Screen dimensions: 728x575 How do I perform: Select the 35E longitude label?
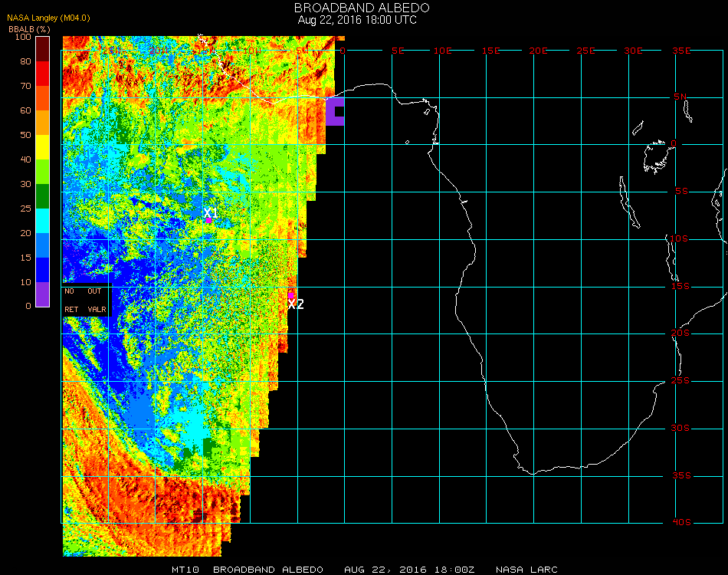click(681, 51)
